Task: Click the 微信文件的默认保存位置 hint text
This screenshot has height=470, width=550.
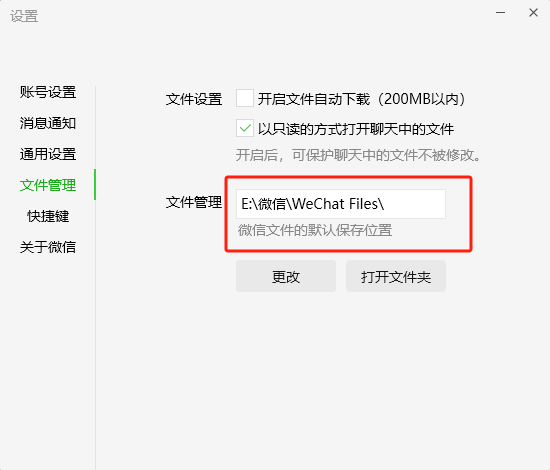Action: coord(315,230)
